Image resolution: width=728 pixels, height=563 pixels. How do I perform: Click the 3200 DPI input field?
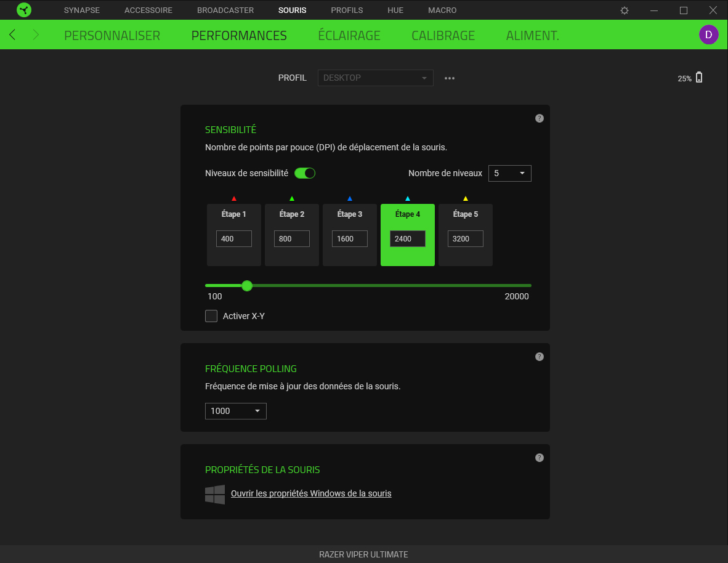pyautogui.click(x=466, y=239)
